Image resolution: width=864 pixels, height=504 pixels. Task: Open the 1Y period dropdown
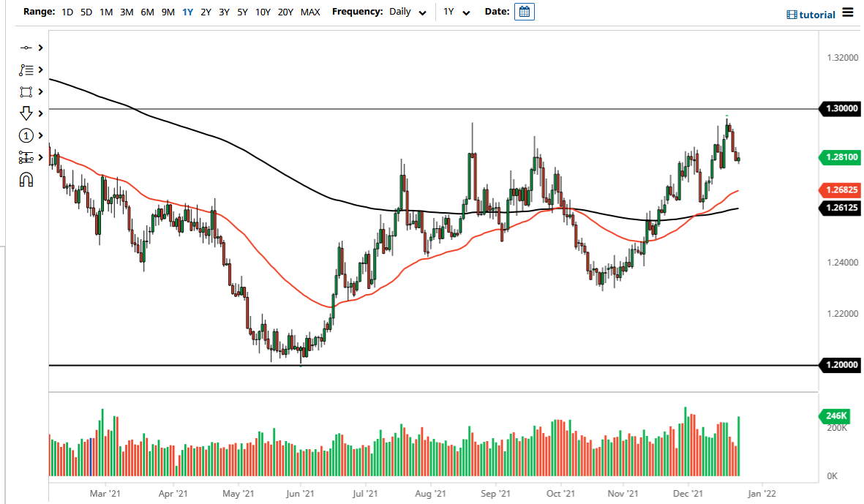coord(457,12)
